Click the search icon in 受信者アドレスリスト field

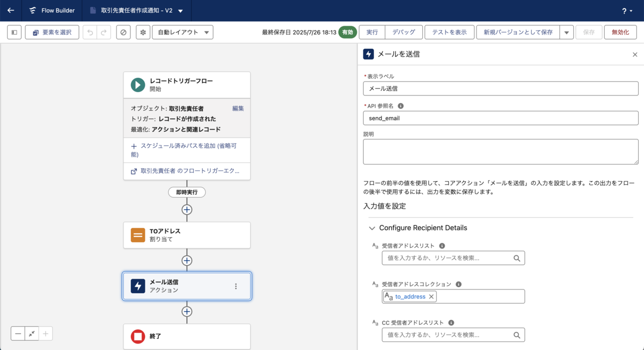coord(517,258)
